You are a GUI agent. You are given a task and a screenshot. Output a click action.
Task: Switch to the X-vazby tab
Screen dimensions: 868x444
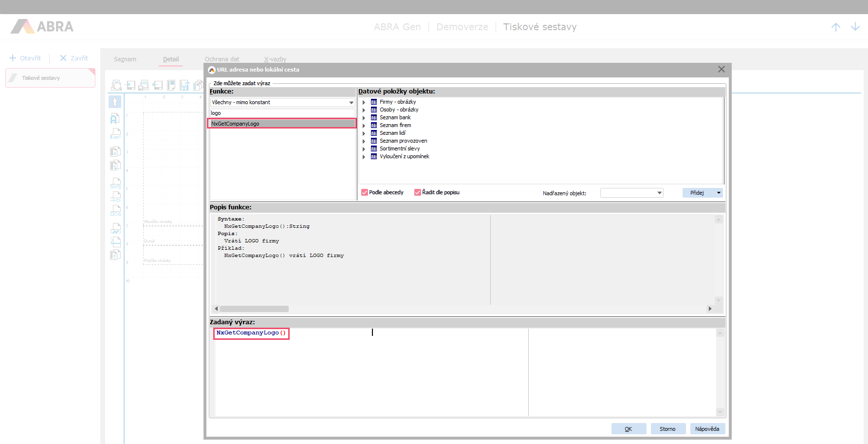point(275,59)
